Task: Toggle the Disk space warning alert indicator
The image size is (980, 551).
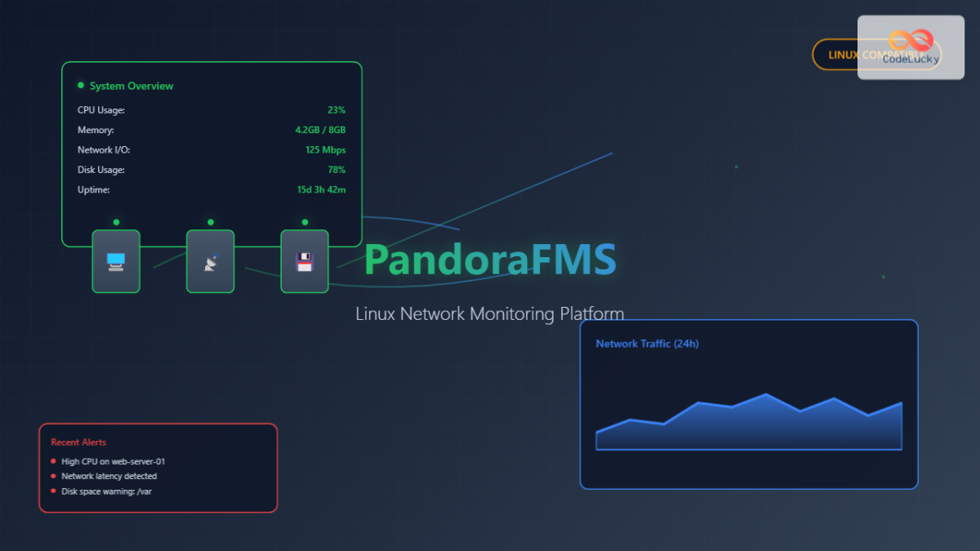Action: tap(52, 491)
